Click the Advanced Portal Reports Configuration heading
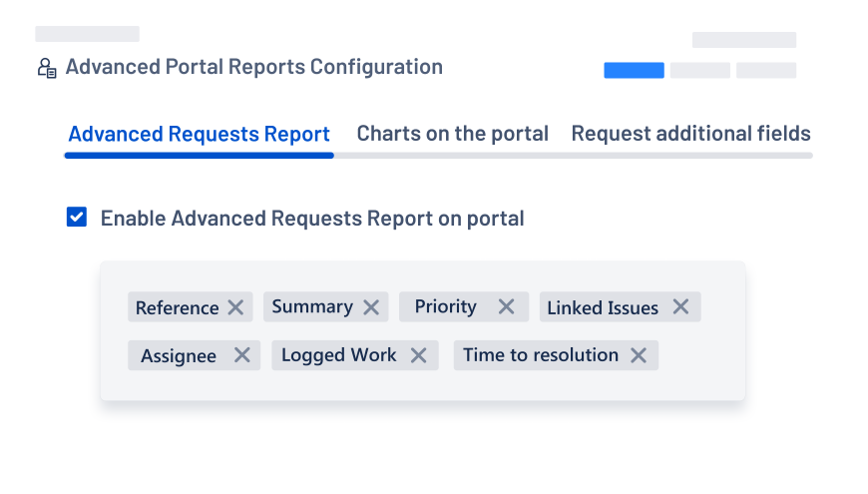 (x=253, y=68)
